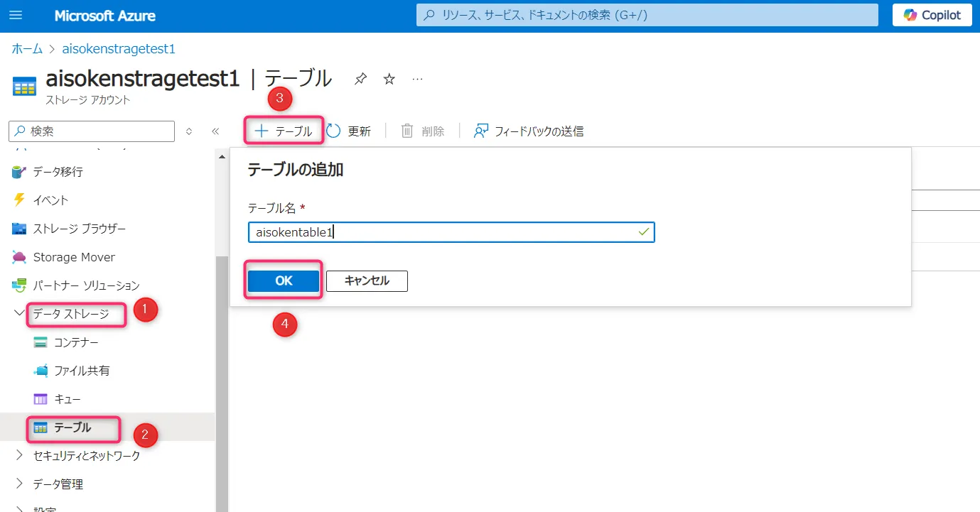Toggle sidebar expand/collapse arrows icon
Viewport: 980px width, 512px height.
pos(189,131)
